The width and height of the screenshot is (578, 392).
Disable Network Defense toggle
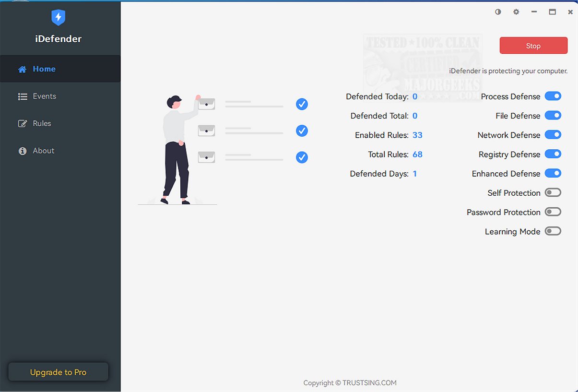[553, 135]
